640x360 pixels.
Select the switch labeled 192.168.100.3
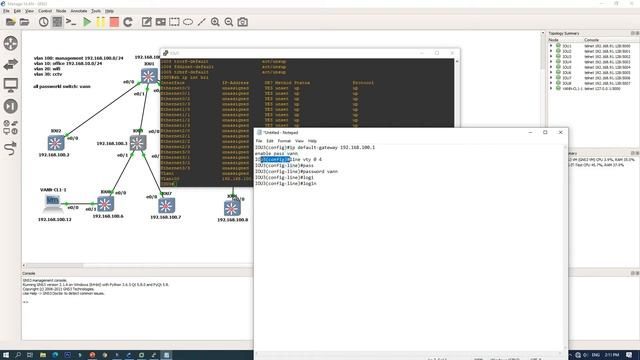click(138, 143)
